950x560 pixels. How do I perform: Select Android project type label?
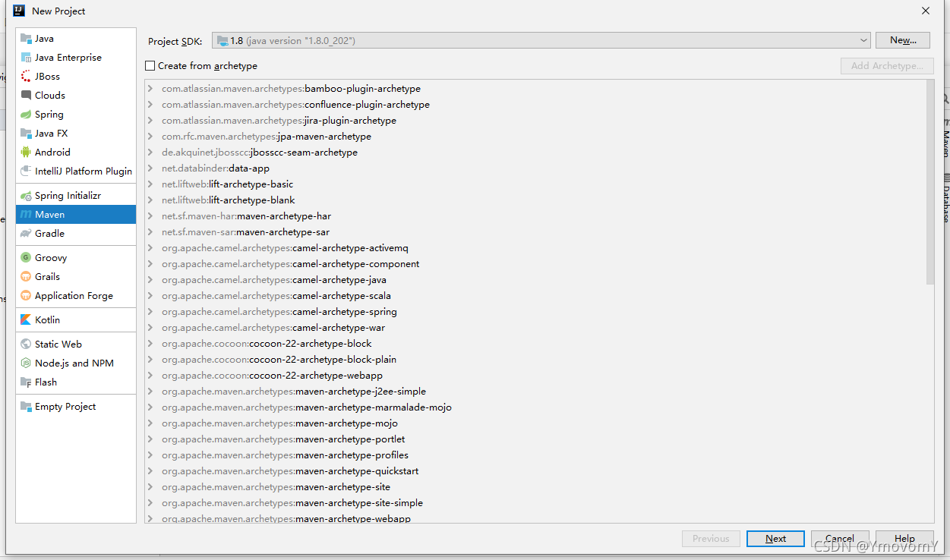click(52, 153)
